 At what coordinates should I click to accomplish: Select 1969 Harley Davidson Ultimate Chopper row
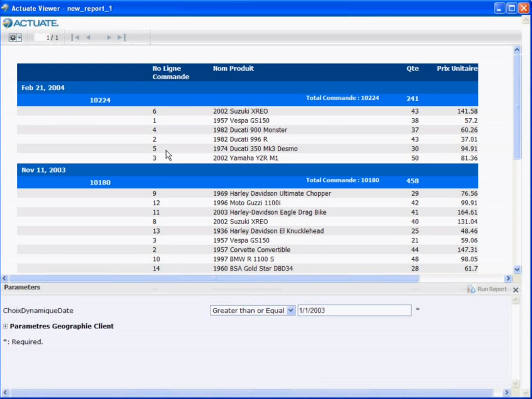[x=248, y=193]
